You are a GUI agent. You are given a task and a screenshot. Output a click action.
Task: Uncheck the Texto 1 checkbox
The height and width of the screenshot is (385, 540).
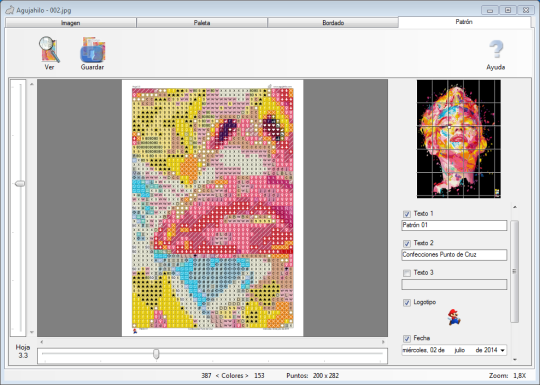point(407,214)
